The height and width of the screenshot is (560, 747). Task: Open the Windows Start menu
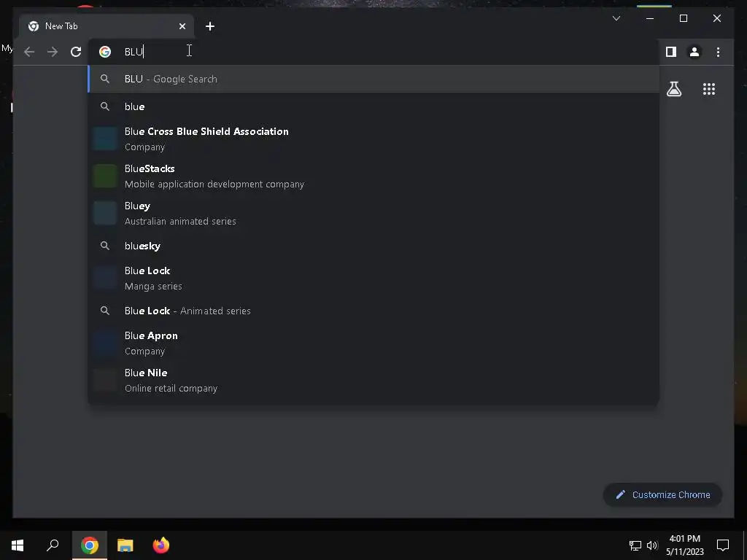click(x=18, y=545)
